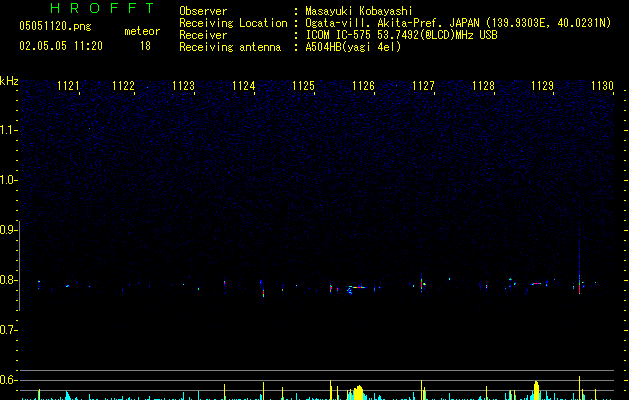This screenshot has height=400, width=629.
Task: Click time marker 1127
Action: point(423,86)
